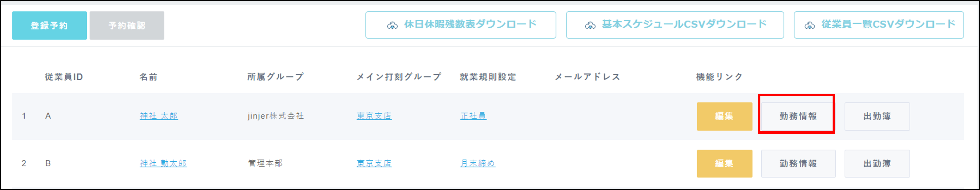
Task: Open employee 神社 勤太郎 name link
Action: (163, 163)
